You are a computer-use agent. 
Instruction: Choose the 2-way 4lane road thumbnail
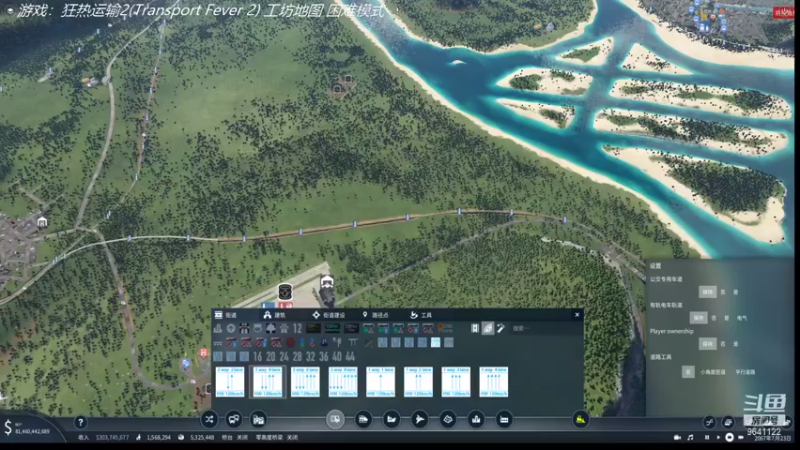(267, 382)
